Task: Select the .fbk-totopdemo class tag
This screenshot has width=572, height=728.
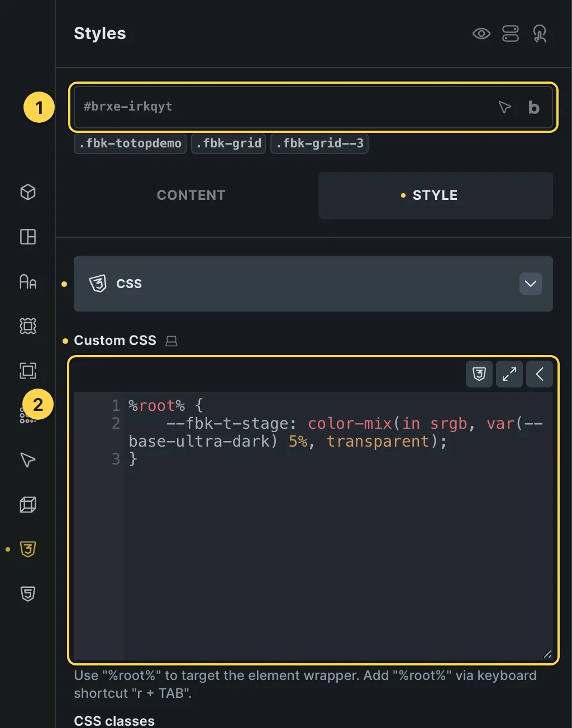Action: coord(130,143)
